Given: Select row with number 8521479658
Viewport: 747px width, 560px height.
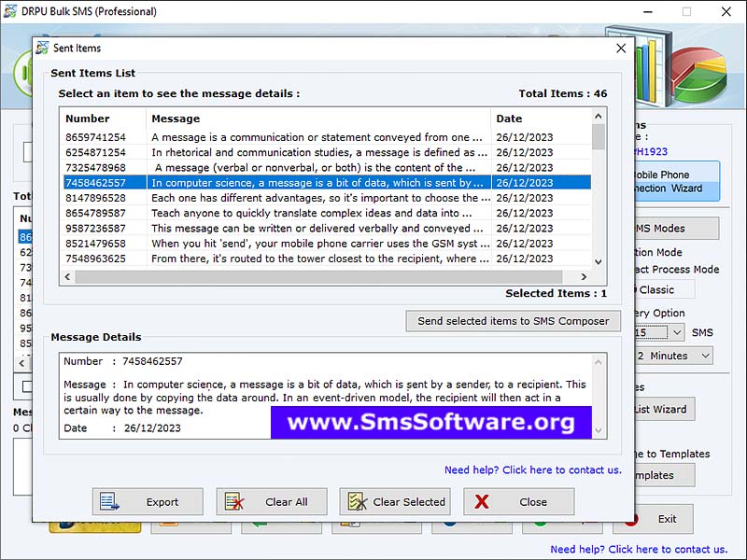Looking at the screenshot, I should click(x=327, y=244).
